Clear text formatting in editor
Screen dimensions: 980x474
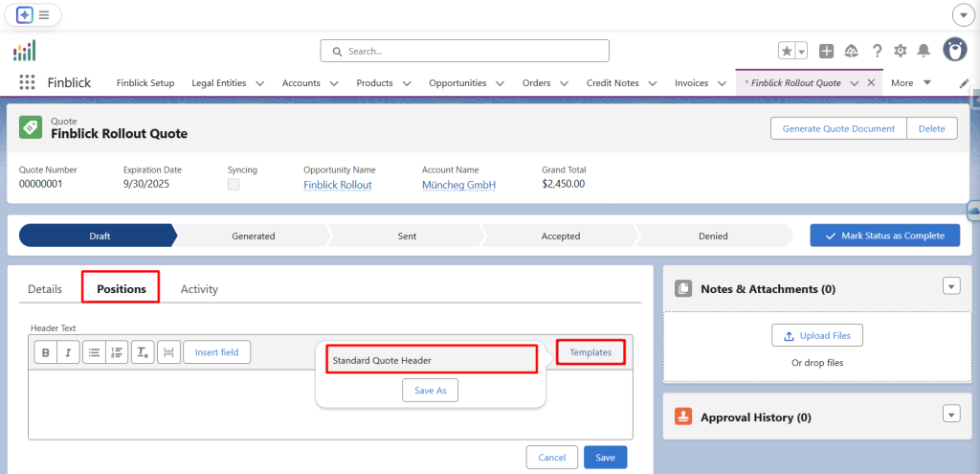(142, 352)
